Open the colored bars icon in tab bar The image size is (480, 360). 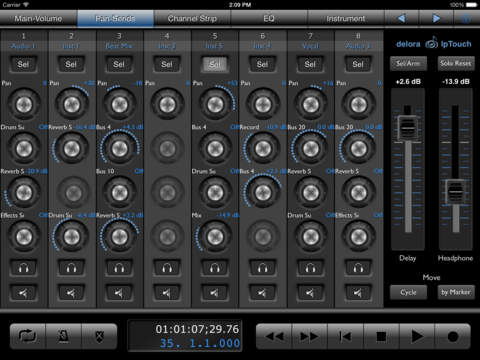pos(467,18)
